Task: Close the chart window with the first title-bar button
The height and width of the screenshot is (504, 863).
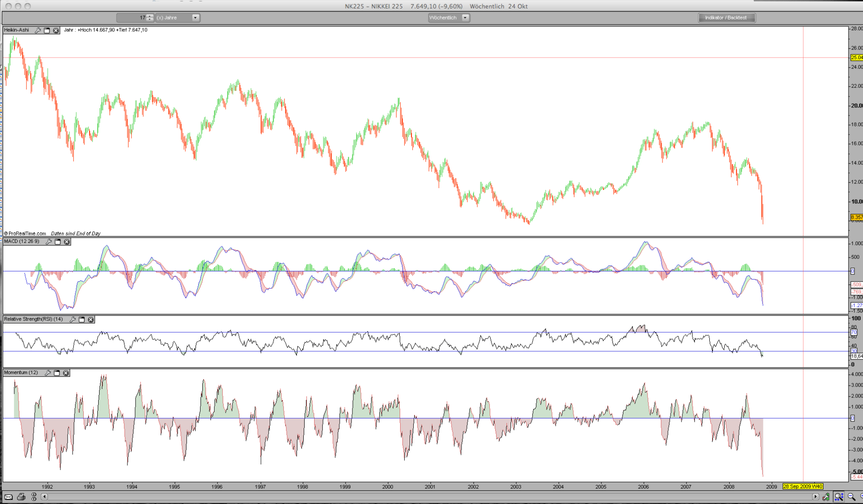Action: (8, 6)
